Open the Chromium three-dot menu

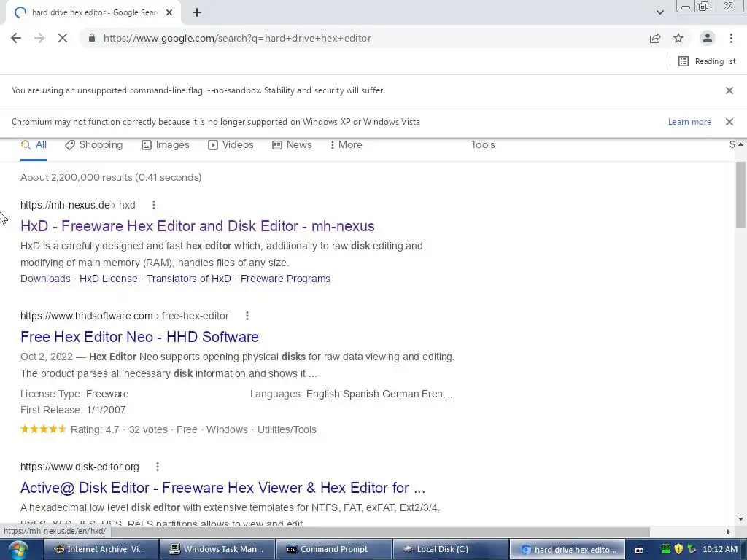click(731, 38)
